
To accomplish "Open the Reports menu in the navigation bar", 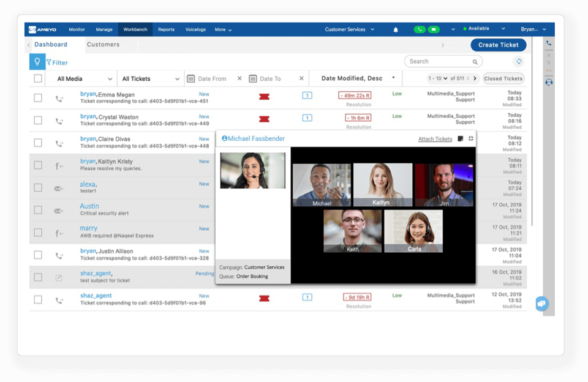I will [166, 29].
